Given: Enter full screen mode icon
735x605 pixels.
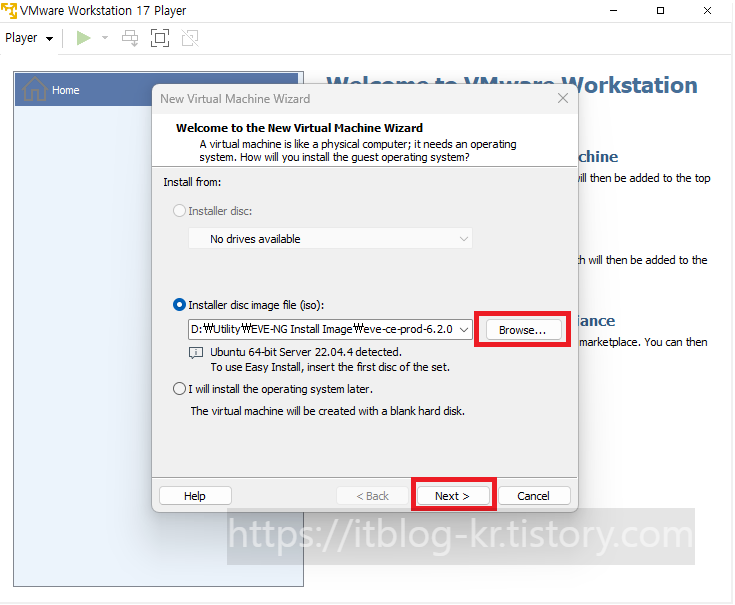Looking at the screenshot, I should coord(160,38).
